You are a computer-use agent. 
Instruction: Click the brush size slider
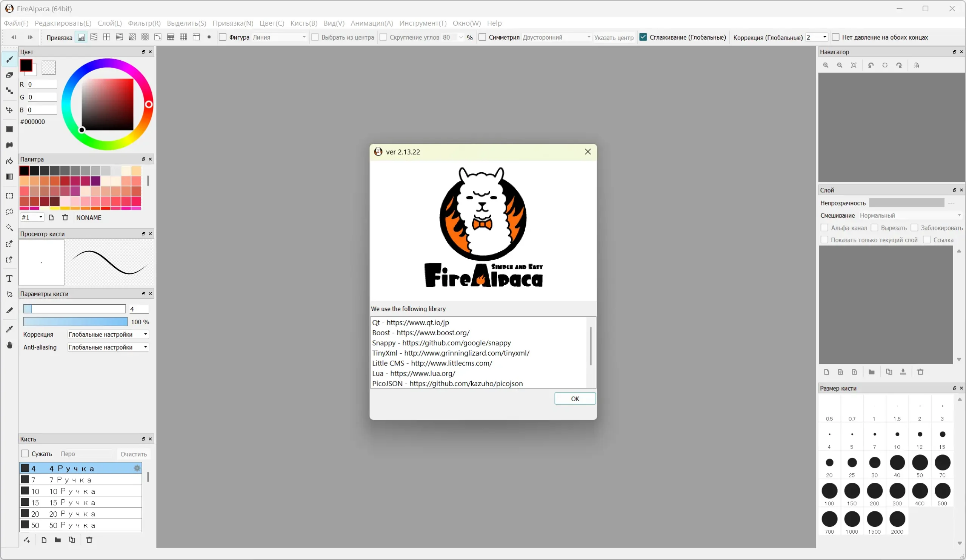(x=74, y=309)
